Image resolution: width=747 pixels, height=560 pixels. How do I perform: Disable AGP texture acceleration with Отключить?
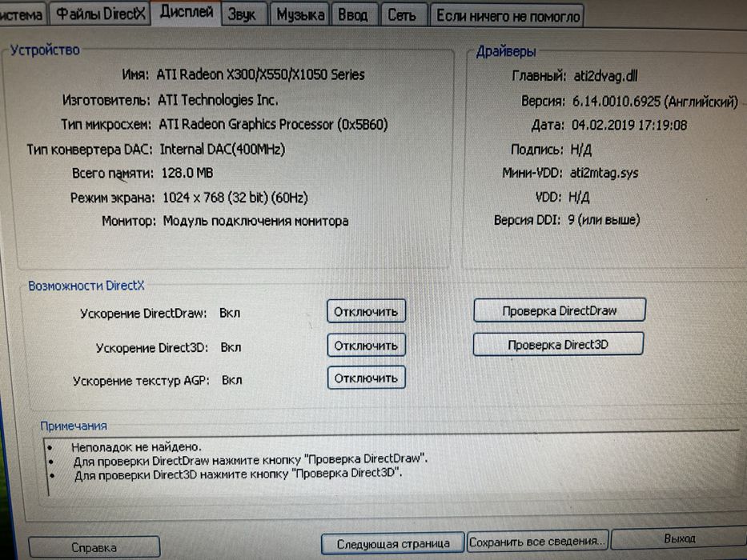366,378
